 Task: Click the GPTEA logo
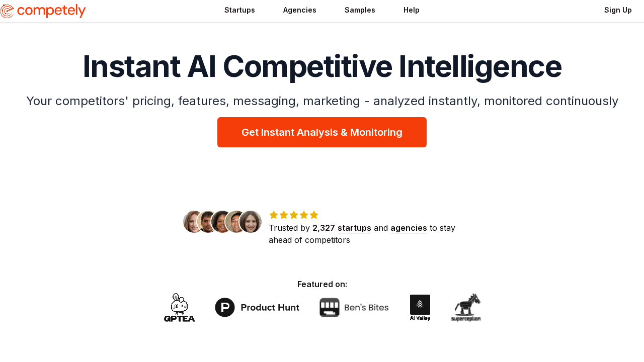[179, 307]
